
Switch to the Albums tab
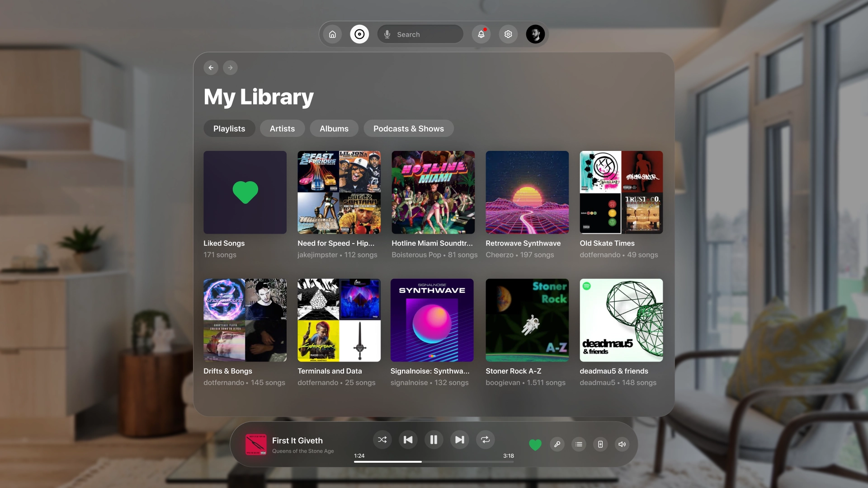point(334,128)
